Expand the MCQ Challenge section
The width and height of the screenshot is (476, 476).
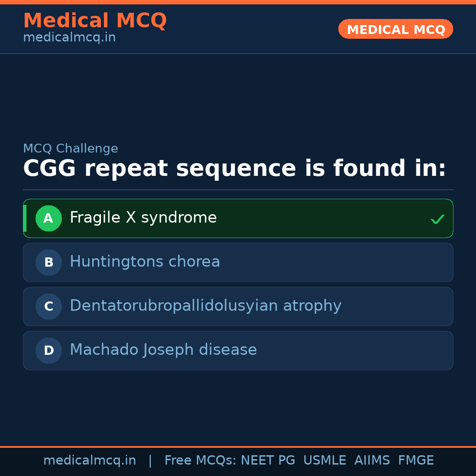71,149
